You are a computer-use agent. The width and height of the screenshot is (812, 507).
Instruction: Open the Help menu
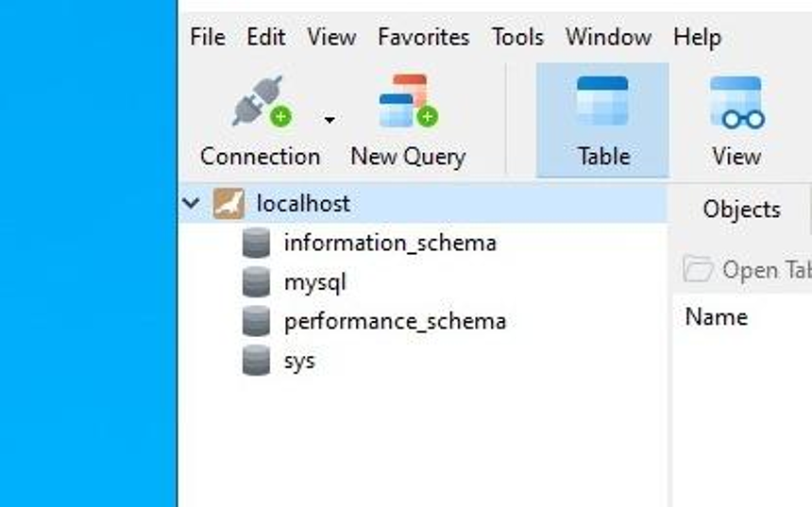(697, 38)
